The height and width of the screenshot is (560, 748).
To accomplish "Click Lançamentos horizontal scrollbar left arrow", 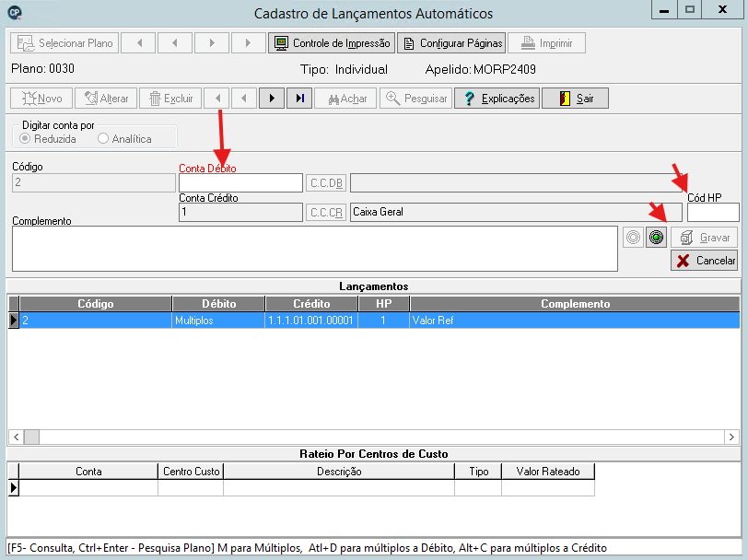I will [x=17, y=437].
